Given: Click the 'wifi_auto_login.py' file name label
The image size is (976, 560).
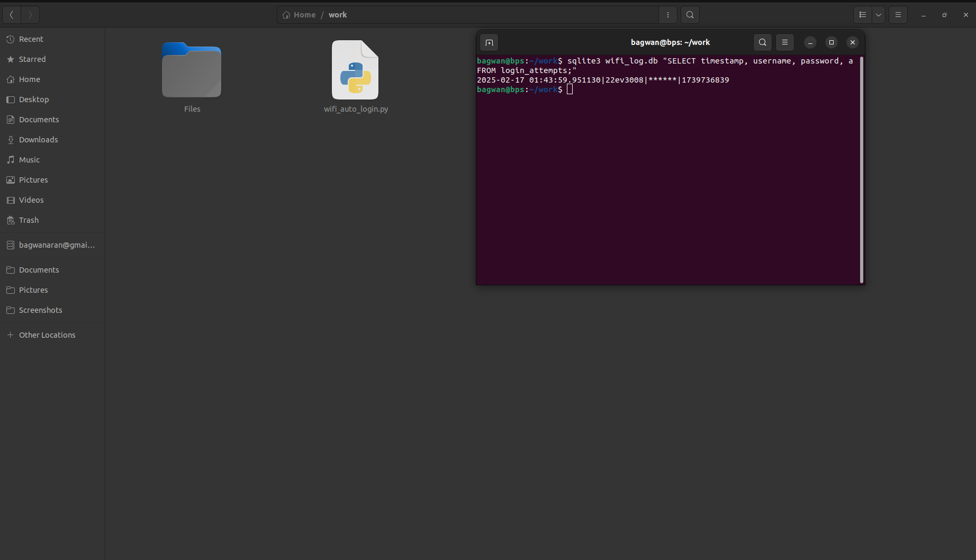Looking at the screenshot, I should coord(356,109).
